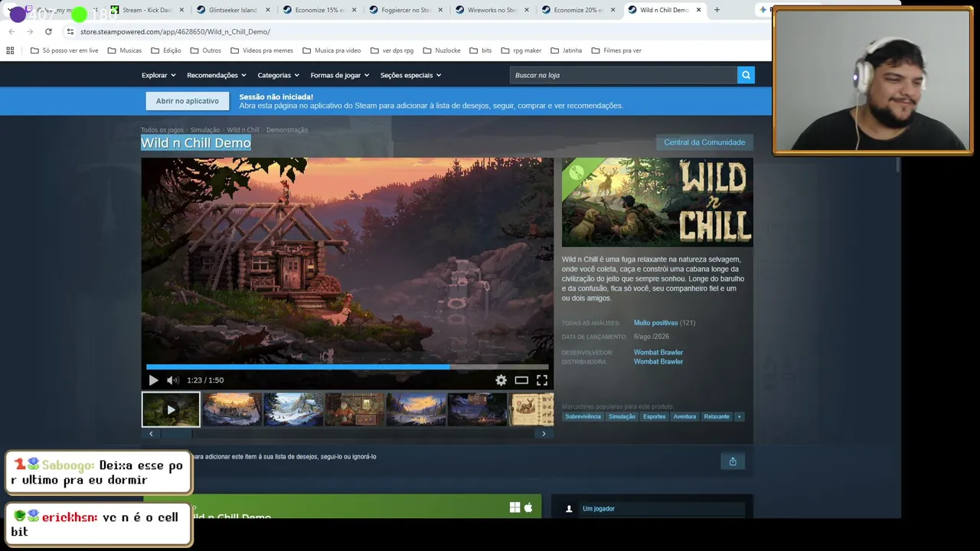
Task: Open the Musicas bookmarks folder
Action: (125, 51)
